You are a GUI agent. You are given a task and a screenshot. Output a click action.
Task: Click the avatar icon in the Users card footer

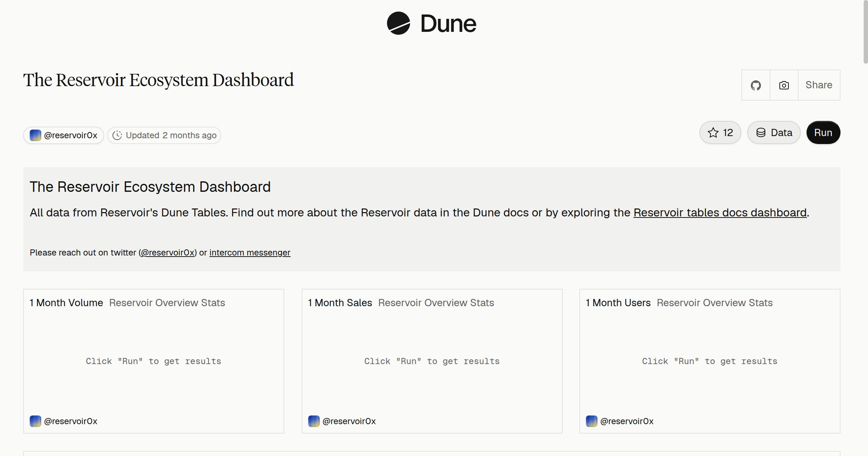click(592, 421)
